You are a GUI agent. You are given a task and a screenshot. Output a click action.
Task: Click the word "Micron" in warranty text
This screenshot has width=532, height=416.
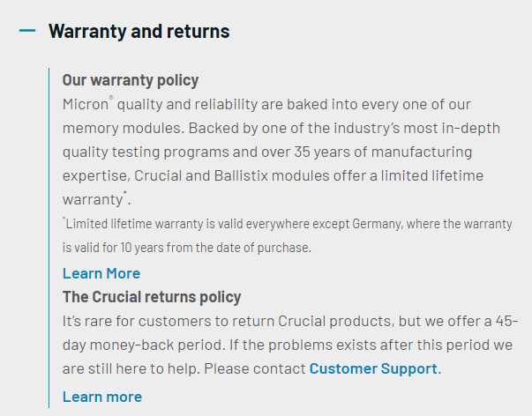pos(85,104)
